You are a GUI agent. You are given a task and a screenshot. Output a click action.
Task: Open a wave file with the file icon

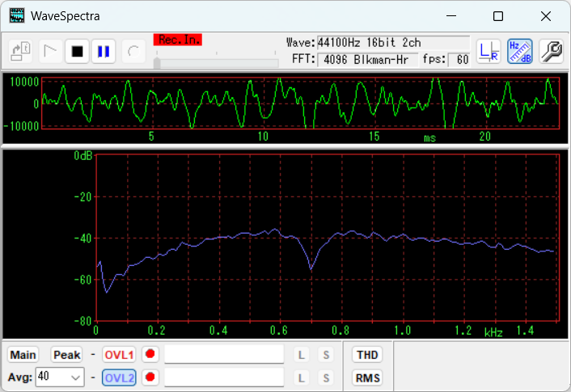(20, 51)
